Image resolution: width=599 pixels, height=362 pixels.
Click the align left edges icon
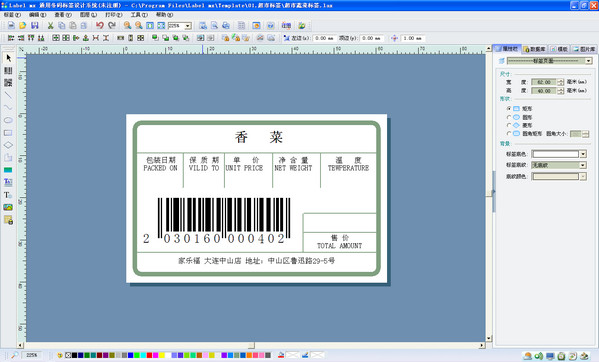tap(11, 38)
